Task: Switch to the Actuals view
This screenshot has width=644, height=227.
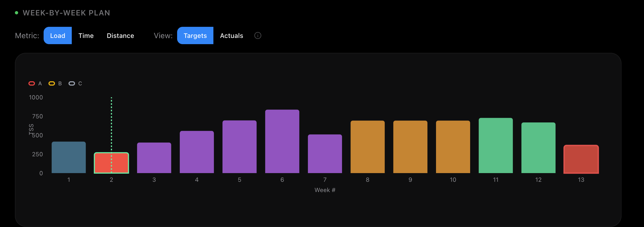Action: pos(232,35)
